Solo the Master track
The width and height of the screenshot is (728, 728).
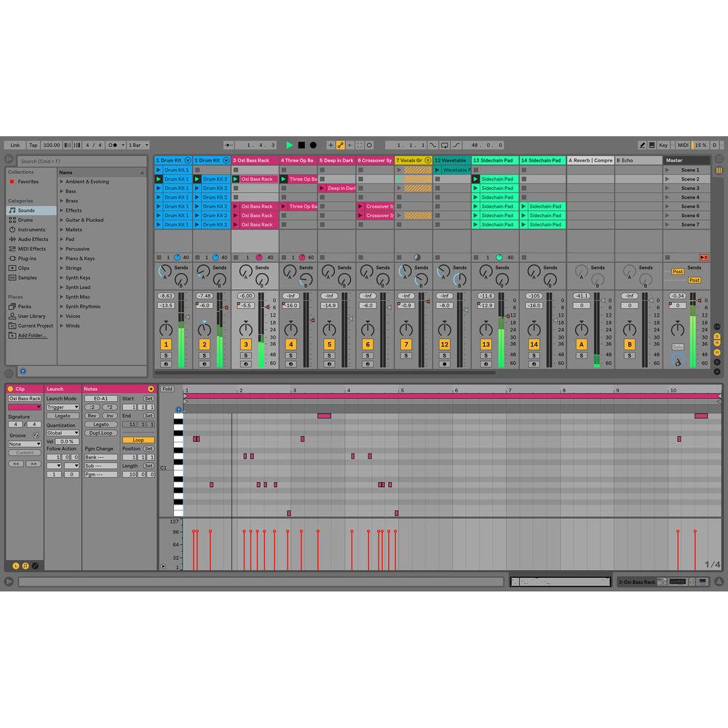pyautogui.click(x=677, y=347)
